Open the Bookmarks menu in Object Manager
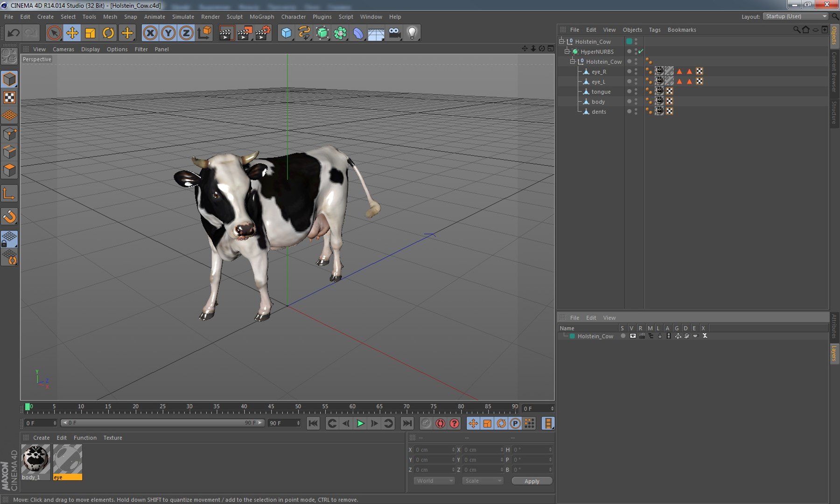This screenshot has width=840, height=504. pyautogui.click(x=682, y=29)
